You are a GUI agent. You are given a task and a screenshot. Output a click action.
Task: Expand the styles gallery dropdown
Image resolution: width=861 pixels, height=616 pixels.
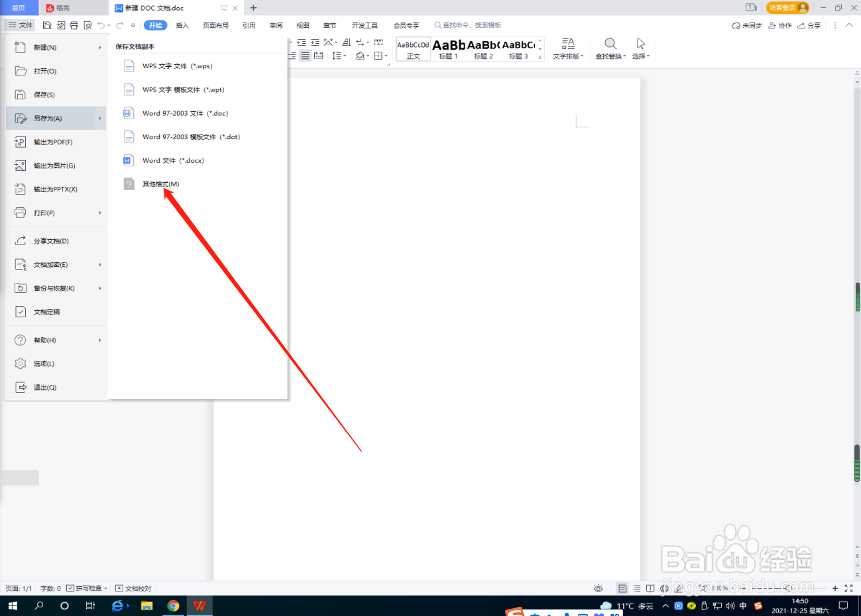(540, 57)
